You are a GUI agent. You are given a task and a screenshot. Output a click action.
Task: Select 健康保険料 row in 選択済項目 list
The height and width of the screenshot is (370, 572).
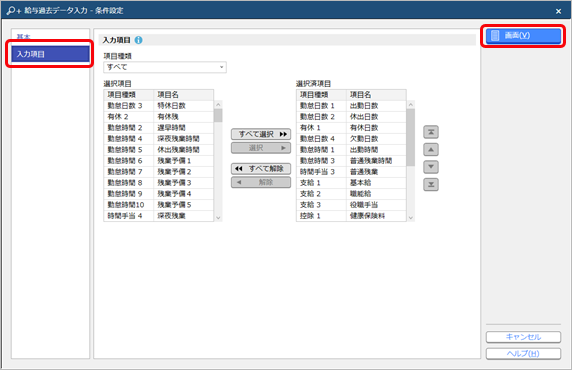click(x=351, y=216)
